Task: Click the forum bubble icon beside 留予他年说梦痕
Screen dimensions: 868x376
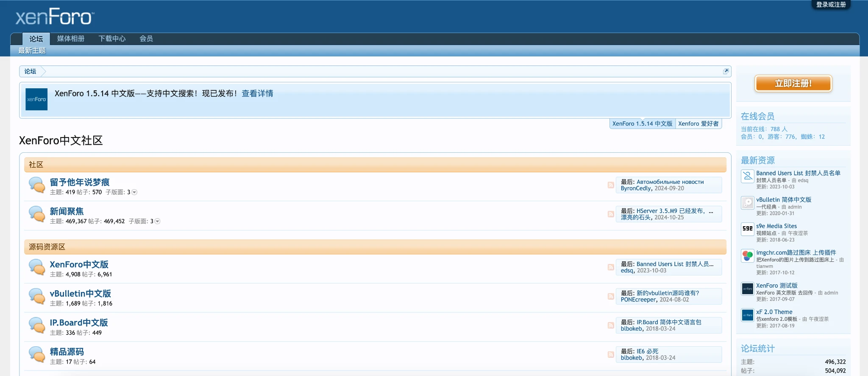Action: coord(37,185)
